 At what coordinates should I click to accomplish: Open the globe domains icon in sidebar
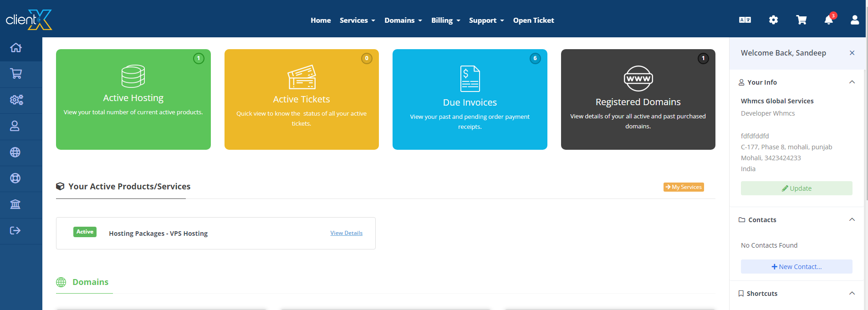click(x=15, y=152)
